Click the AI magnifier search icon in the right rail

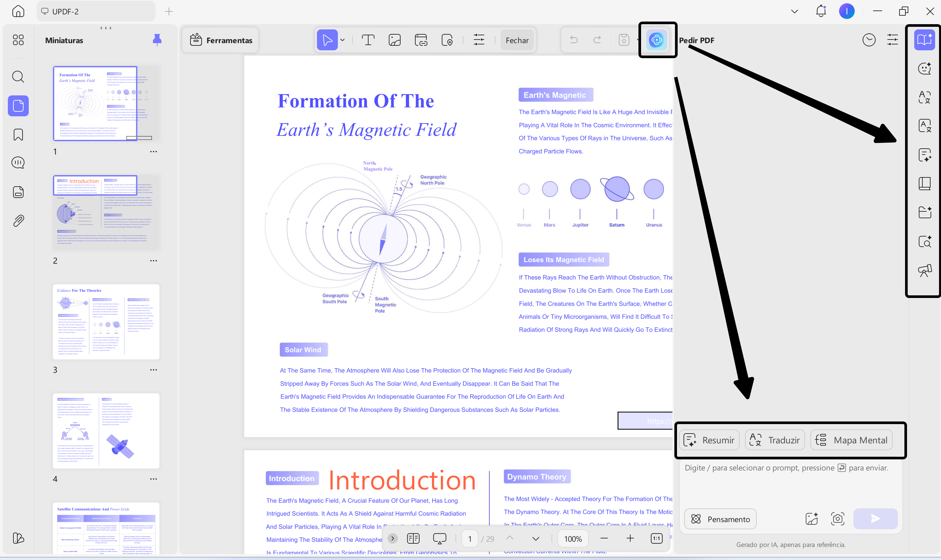coord(924,241)
